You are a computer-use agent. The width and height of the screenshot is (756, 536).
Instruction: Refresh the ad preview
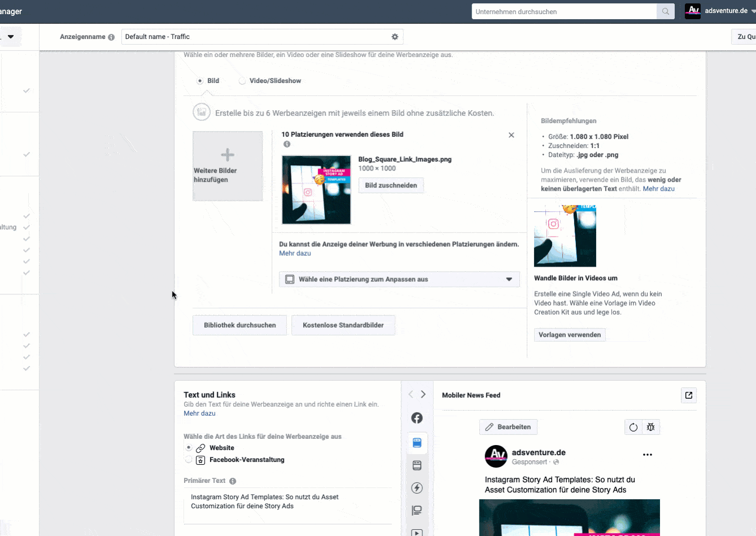click(x=633, y=428)
